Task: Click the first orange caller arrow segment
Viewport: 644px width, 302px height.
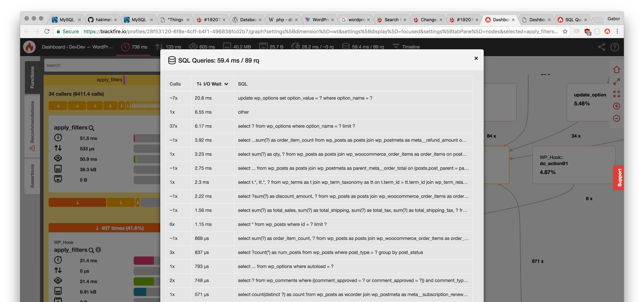Action: pos(58,106)
